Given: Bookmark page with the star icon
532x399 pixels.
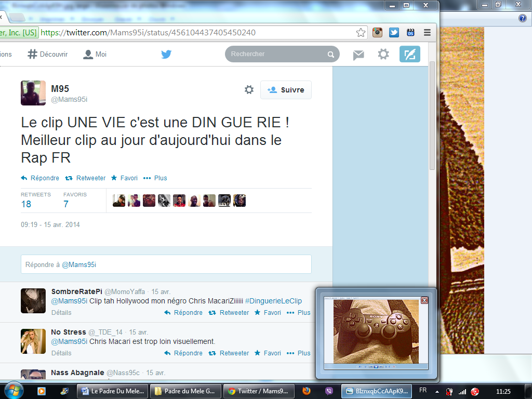Looking at the screenshot, I should click(x=361, y=33).
